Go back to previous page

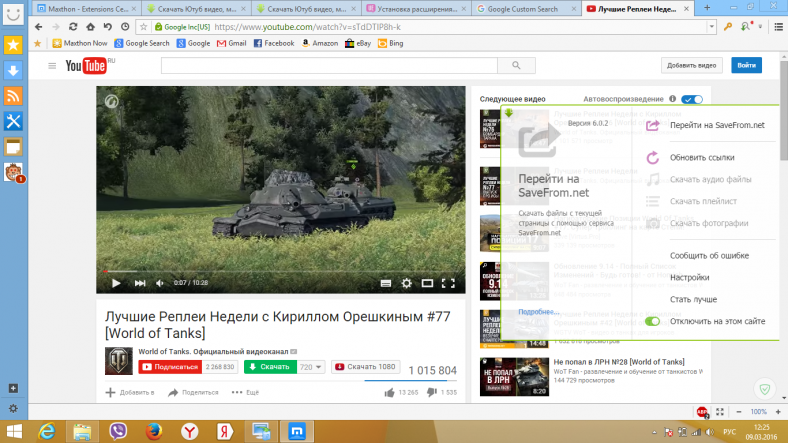click(x=39, y=27)
